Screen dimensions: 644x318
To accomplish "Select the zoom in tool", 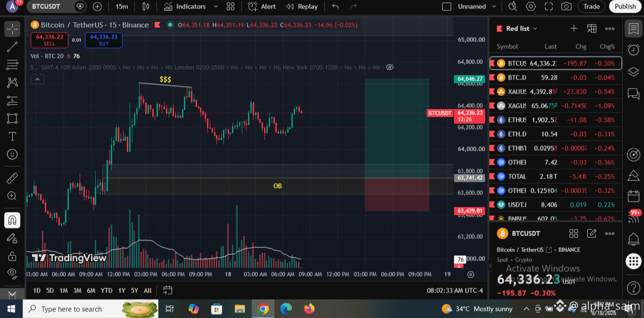I will (12, 196).
